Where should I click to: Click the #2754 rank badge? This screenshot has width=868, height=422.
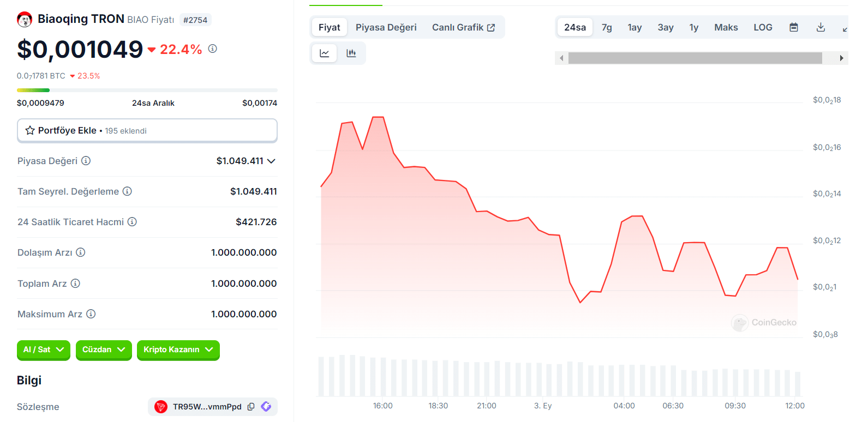195,20
